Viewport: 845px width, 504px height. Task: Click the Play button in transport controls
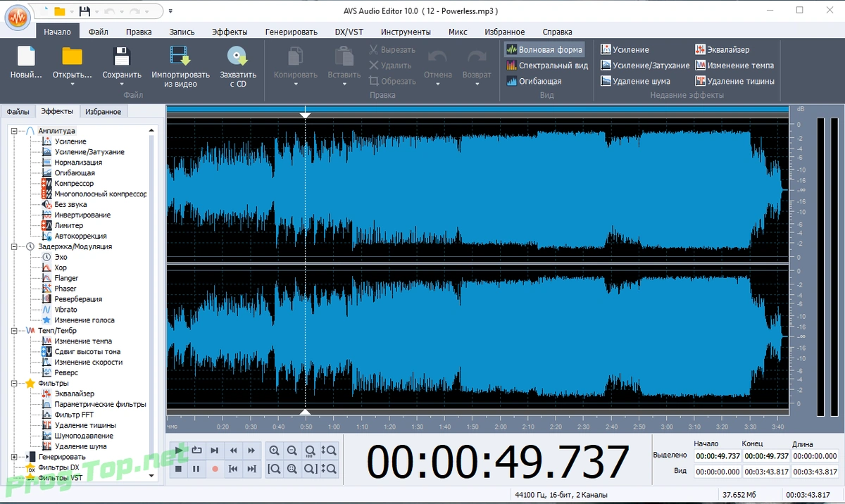click(179, 451)
